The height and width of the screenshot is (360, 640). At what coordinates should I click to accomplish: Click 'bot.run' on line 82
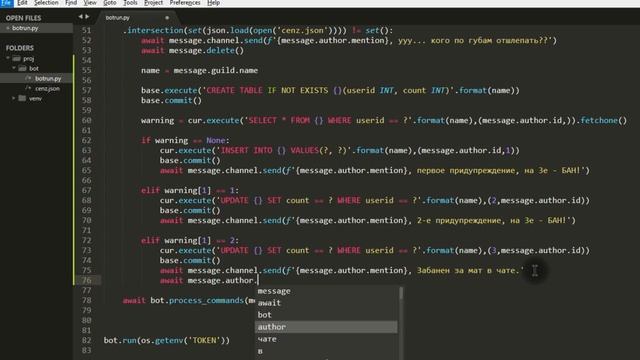pos(120,340)
